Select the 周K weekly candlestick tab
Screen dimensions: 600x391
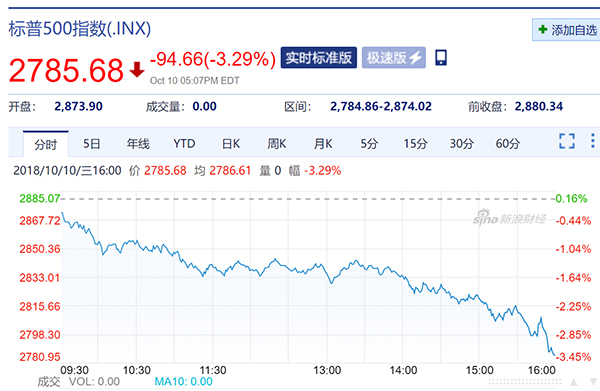277,144
